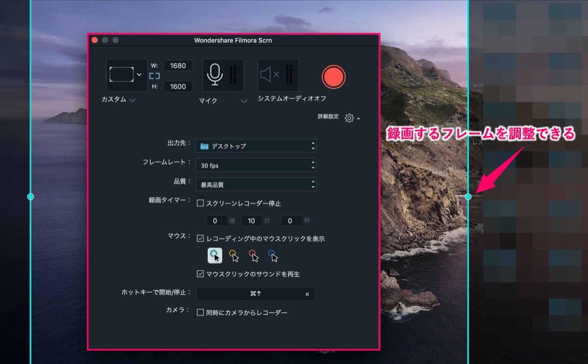Image resolution: width=588 pixels, height=364 pixels.
Task: Open the カスタム capture mode dropdown
Action: point(119,99)
